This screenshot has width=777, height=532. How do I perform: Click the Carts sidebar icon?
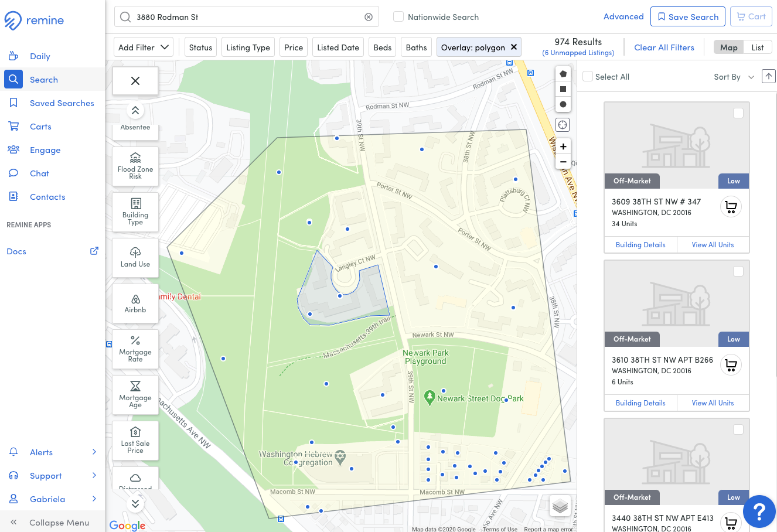coord(13,127)
